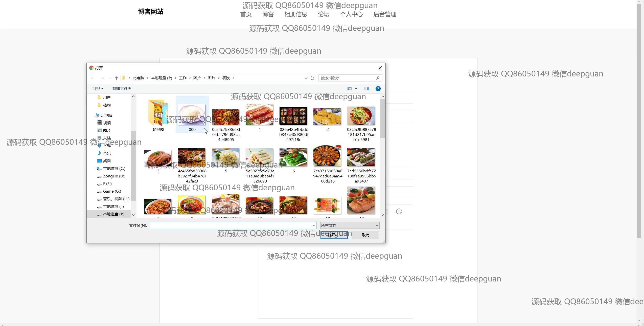Click the Forward arrow in the dialog
Image resolution: width=644 pixels, height=326 pixels.
pyautogui.click(x=102, y=78)
